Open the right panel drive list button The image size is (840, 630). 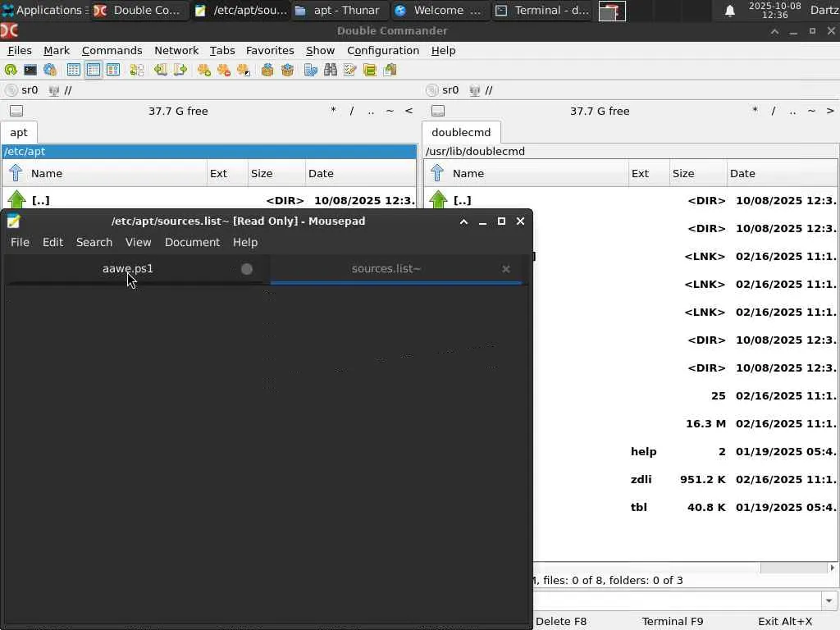438,111
